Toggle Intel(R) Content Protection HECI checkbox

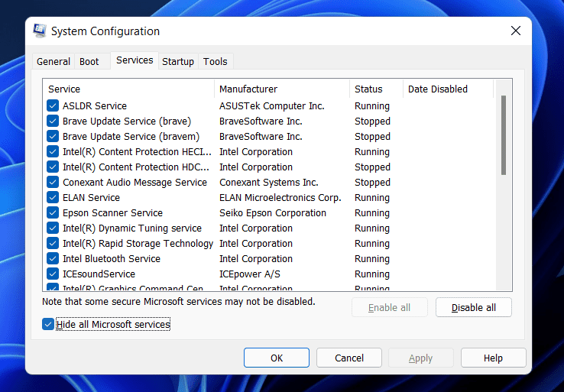53,152
